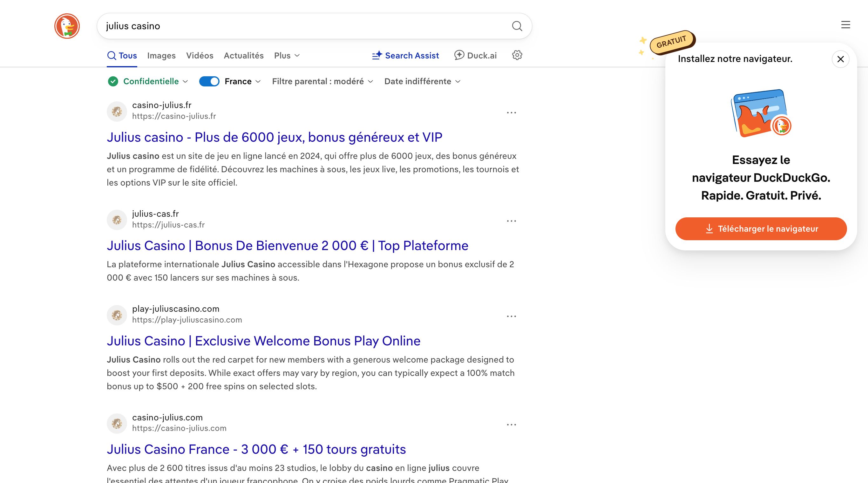Click the https://casino-julius.com URL text

point(179,428)
